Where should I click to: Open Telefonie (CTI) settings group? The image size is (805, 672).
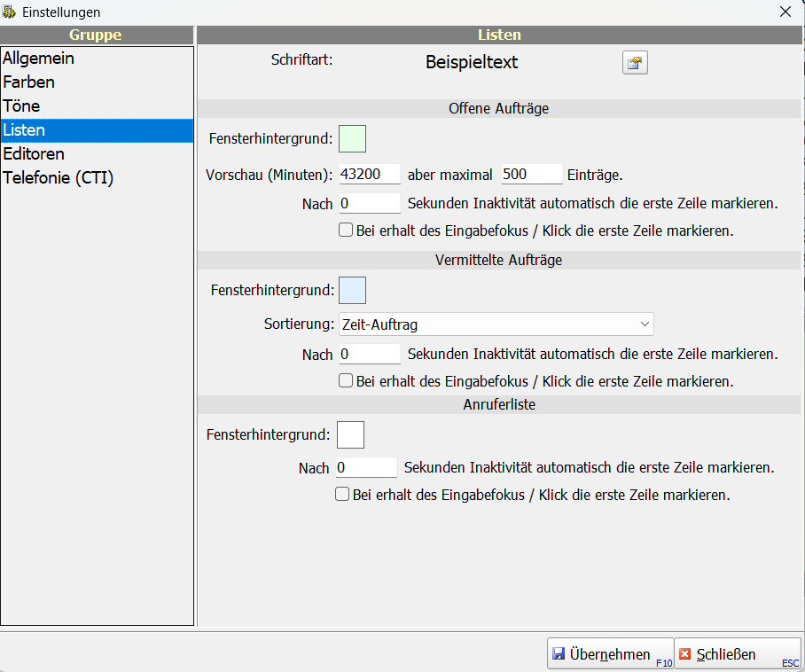click(59, 178)
